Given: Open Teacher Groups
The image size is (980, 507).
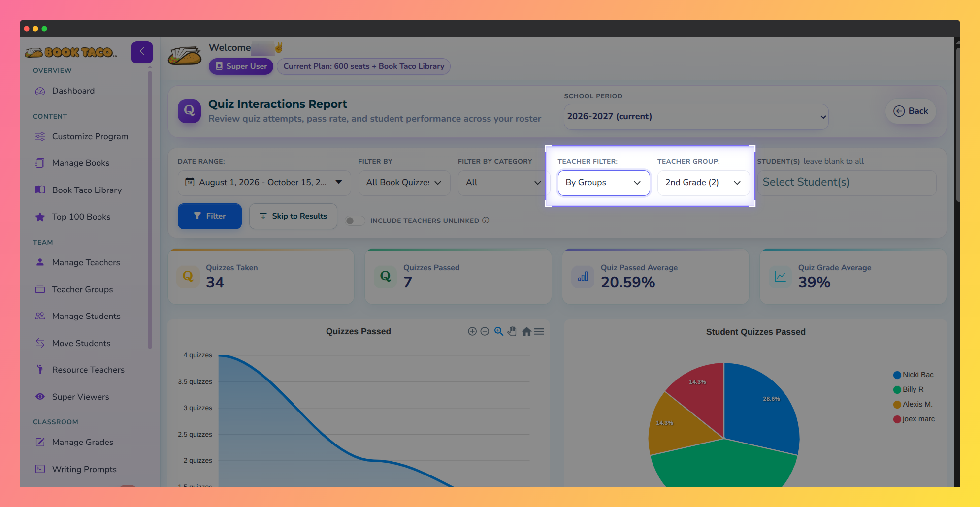Looking at the screenshot, I should [x=82, y=289].
